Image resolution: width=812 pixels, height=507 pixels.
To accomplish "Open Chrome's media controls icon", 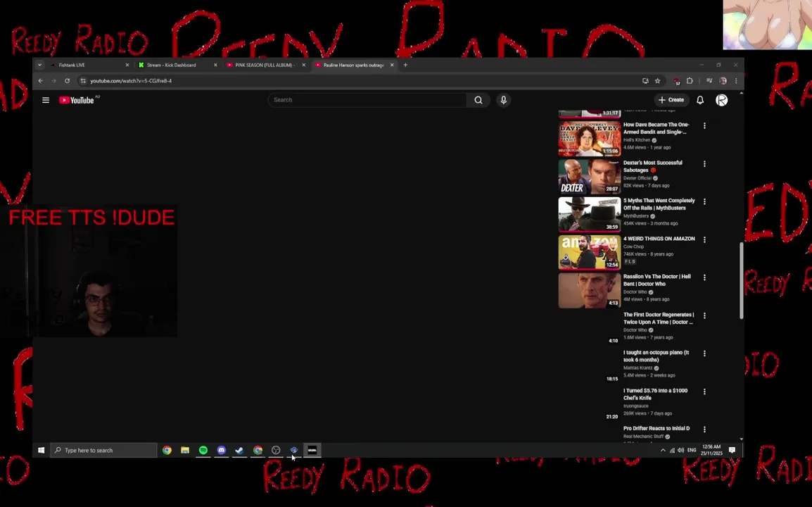I will tap(709, 81).
